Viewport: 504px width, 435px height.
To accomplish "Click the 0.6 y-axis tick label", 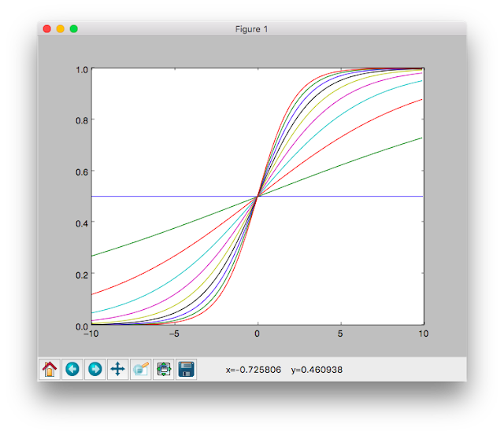I will [x=82, y=172].
